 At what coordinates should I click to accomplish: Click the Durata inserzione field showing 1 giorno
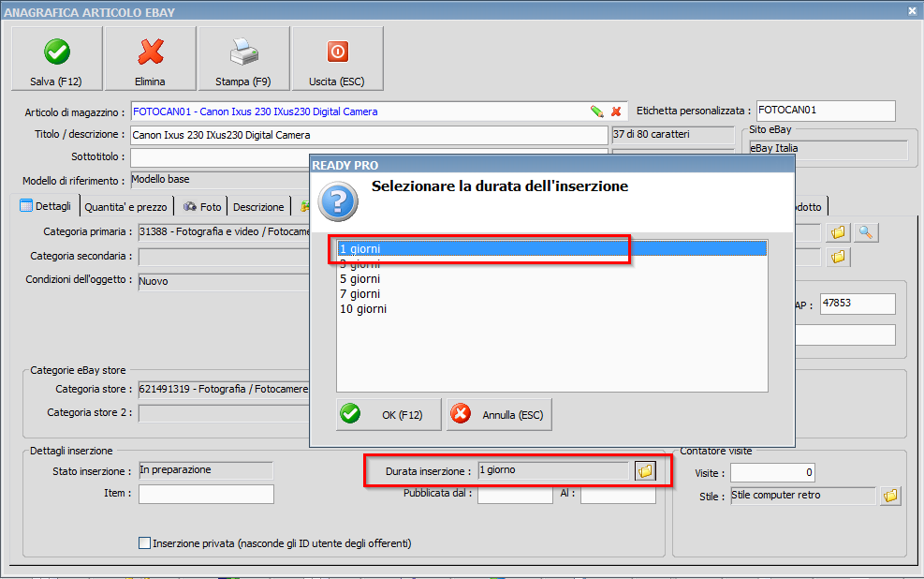(553, 470)
